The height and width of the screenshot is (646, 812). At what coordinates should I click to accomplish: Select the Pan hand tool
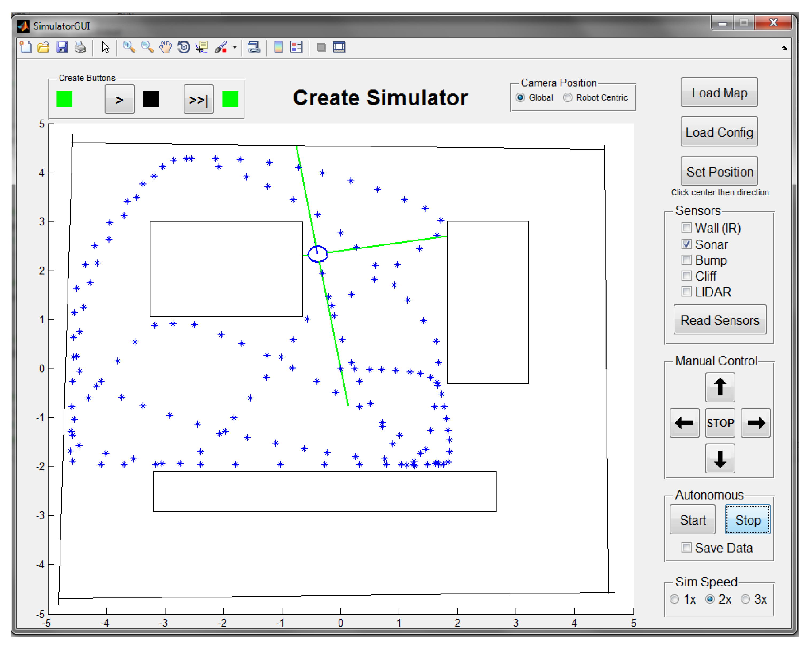click(165, 47)
